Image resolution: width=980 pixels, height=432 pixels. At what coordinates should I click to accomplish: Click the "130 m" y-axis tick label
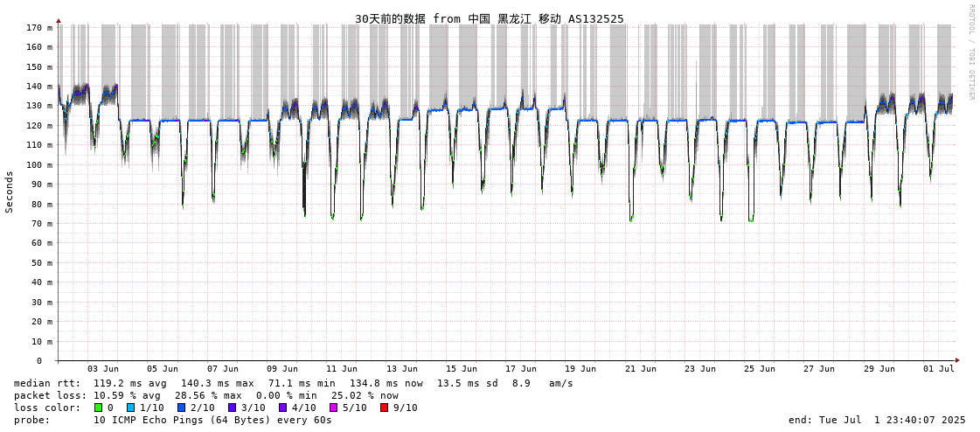pos(38,106)
